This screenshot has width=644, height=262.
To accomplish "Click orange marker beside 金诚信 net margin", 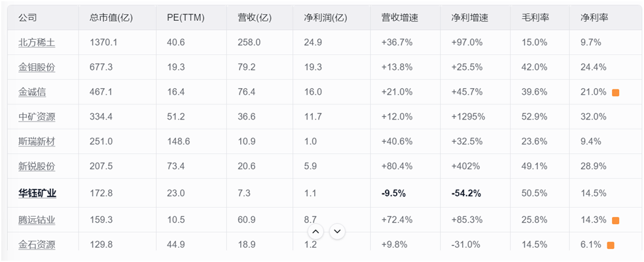I will tap(615, 93).
